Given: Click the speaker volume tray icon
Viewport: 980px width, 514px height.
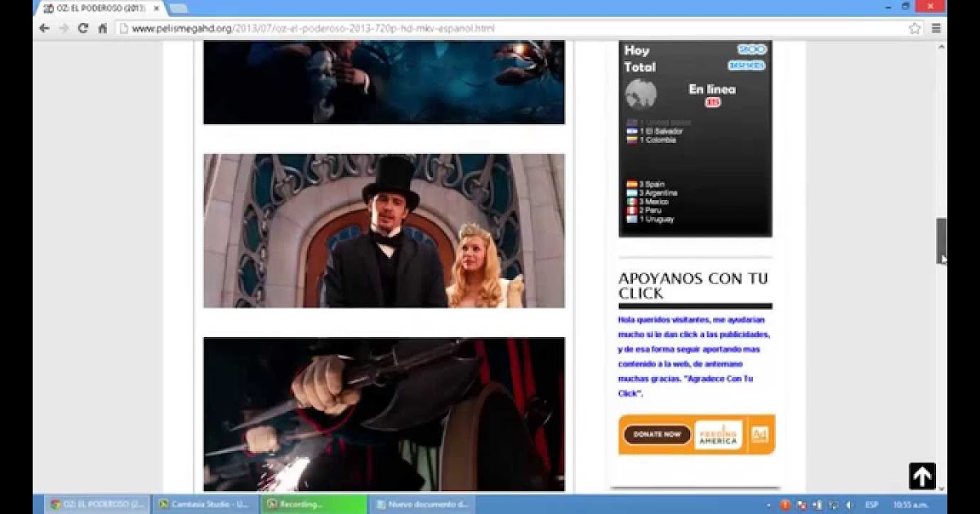Looking at the screenshot, I should (x=849, y=505).
